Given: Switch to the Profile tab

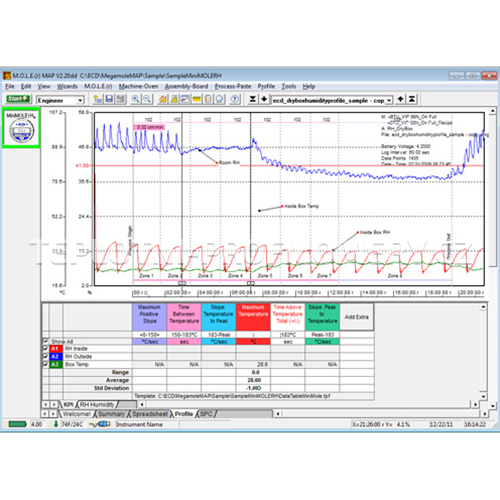Looking at the screenshot, I should coord(184,414).
